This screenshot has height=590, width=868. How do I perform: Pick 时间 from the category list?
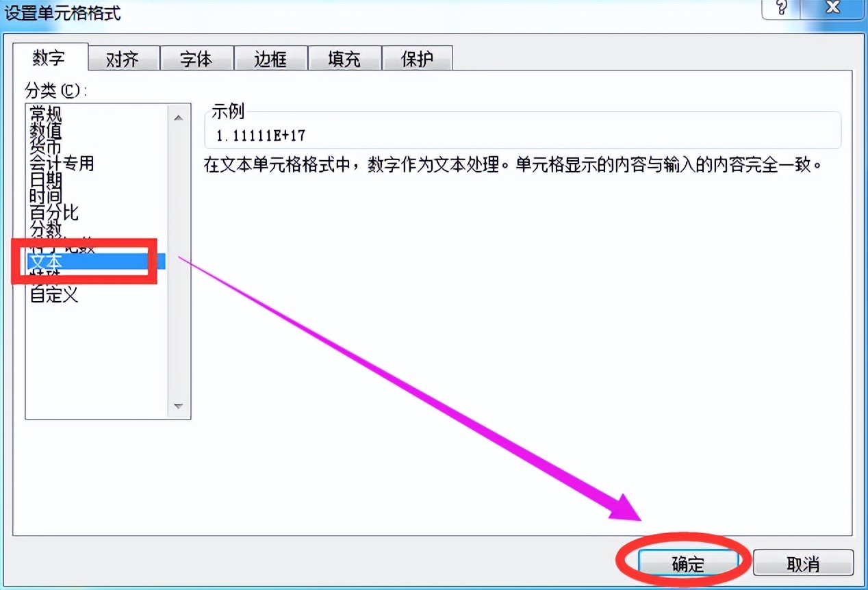coord(46,196)
